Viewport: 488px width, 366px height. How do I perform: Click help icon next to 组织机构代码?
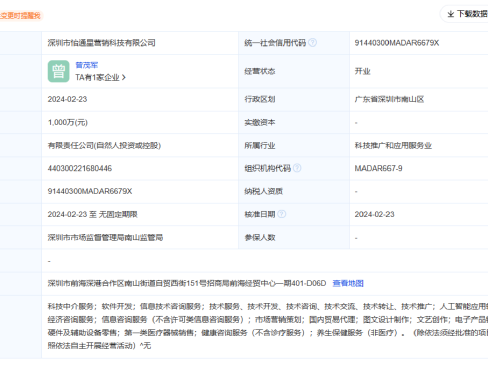coord(297,168)
